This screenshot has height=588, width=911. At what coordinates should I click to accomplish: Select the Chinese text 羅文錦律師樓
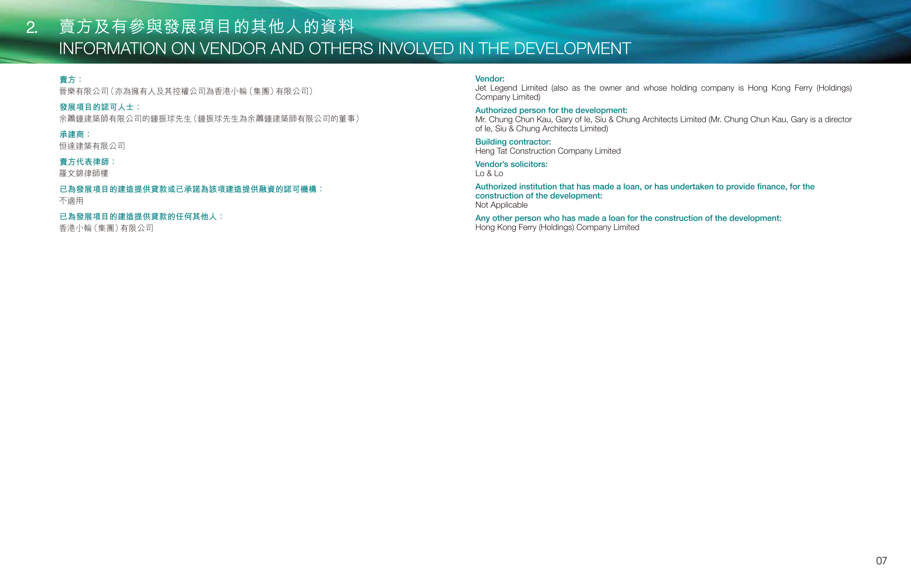(x=84, y=173)
